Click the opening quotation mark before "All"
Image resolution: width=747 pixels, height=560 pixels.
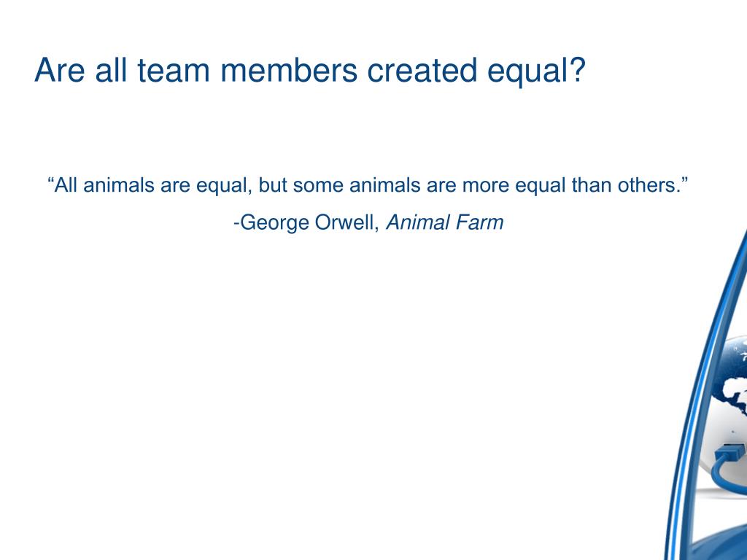point(50,180)
